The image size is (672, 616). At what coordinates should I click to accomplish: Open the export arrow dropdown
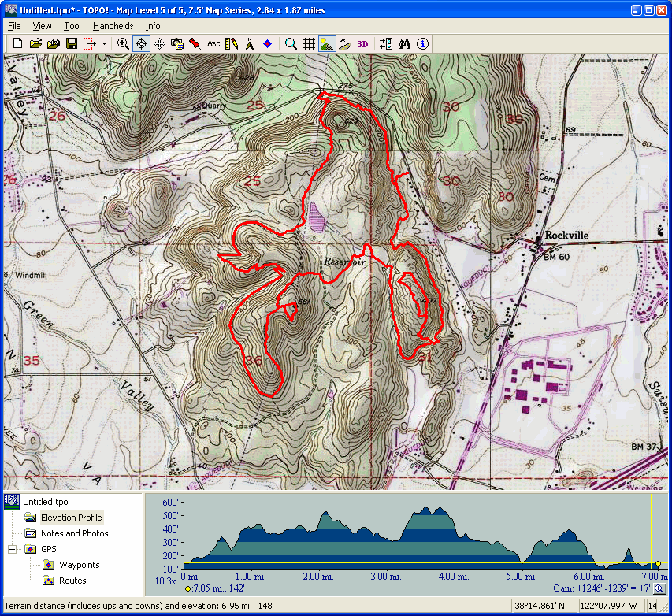tap(104, 44)
